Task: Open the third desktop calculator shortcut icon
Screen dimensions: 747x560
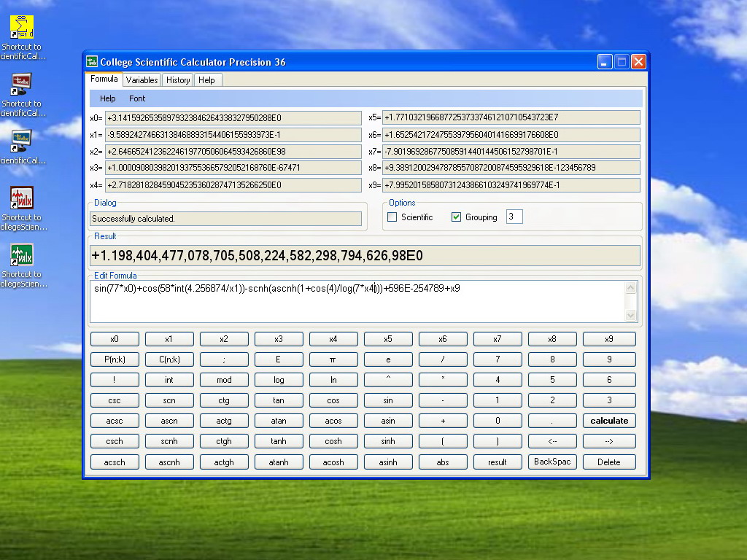Action: point(22,141)
